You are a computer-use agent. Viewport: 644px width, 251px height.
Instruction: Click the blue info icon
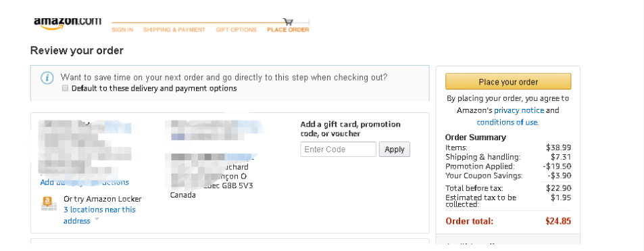pyautogui.click(x=47, y=77)
